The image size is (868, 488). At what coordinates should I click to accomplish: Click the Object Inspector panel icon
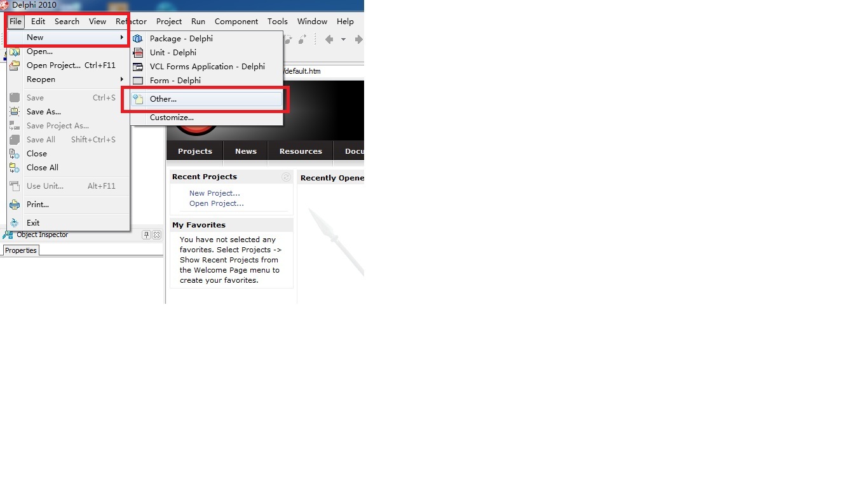click(8, 235)
